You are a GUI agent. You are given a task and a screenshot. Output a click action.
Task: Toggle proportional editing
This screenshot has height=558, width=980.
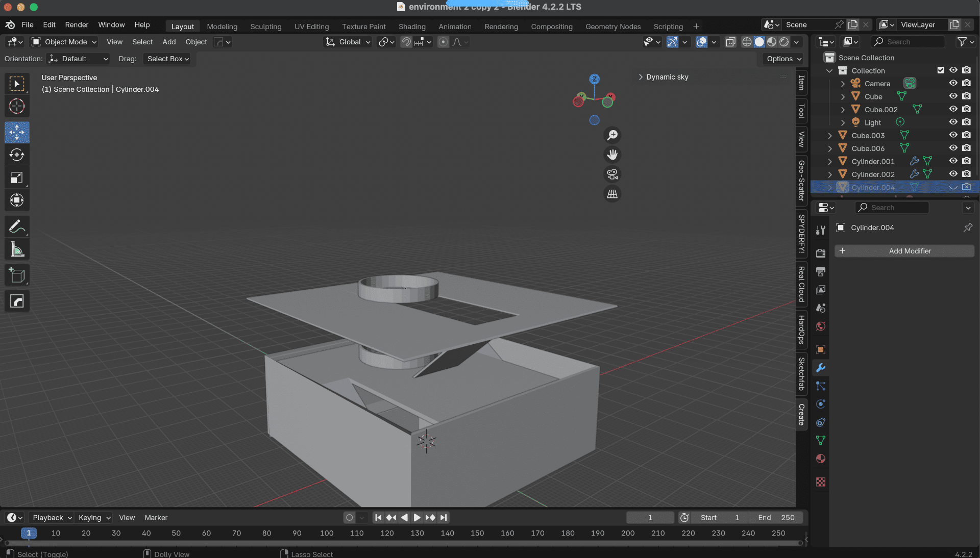pyautogui.click(x=443, y=42)
